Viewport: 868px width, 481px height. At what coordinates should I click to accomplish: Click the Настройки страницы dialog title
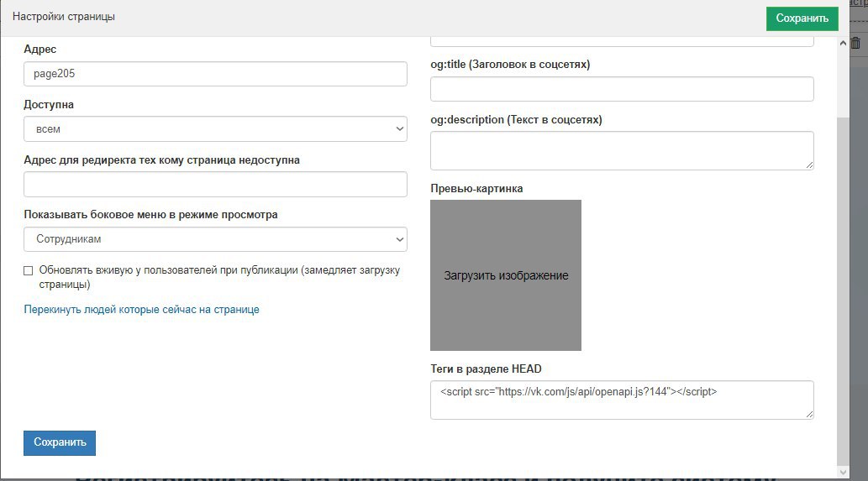click(64, 17)
